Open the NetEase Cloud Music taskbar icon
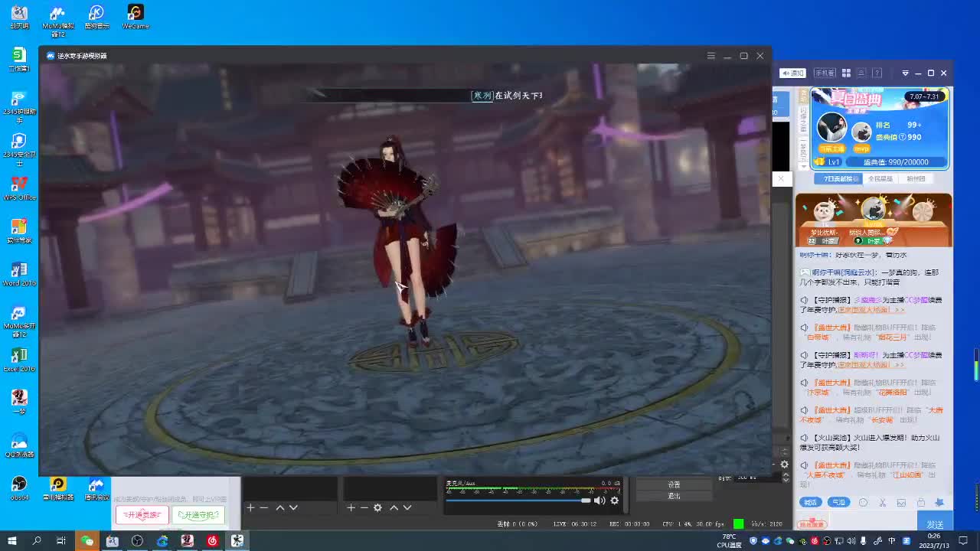980x551 pixels. (212, 541)
